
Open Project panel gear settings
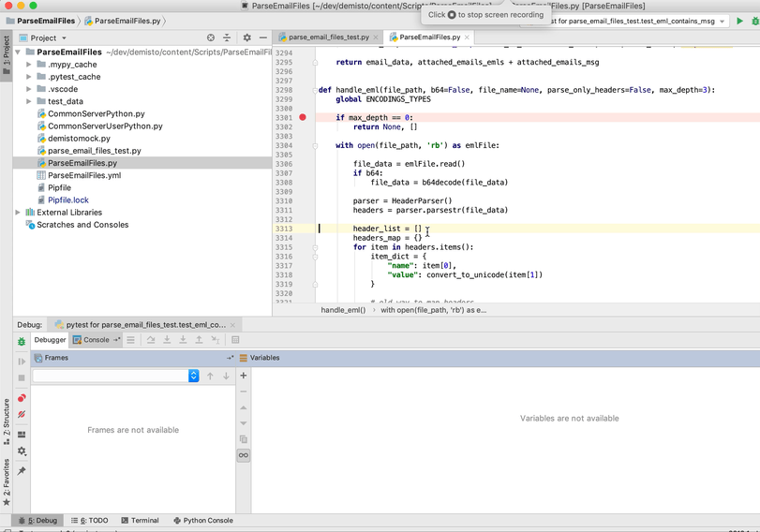click(x=247, y=38)
